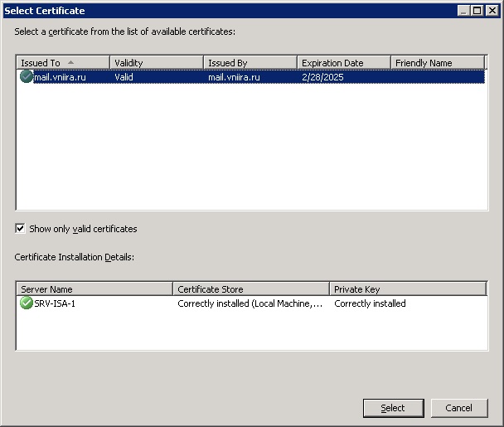Click the 2/28/2025 expiration date cell
Image resolution: width=504 pixels, height=427 pixels.
(322, 77)
